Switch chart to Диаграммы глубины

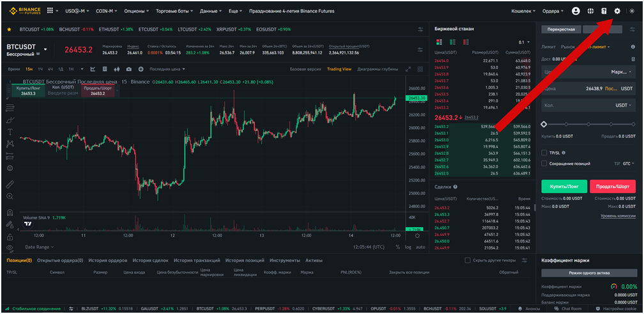tap(378, 69)
